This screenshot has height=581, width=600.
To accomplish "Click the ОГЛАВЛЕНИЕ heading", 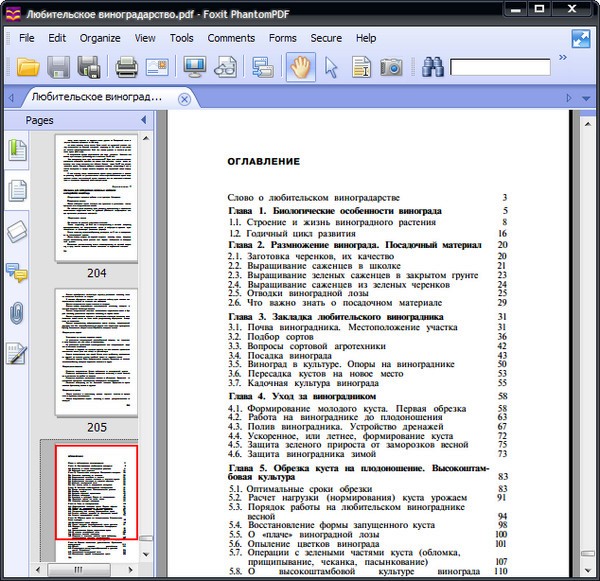I will tap(264, 162).
